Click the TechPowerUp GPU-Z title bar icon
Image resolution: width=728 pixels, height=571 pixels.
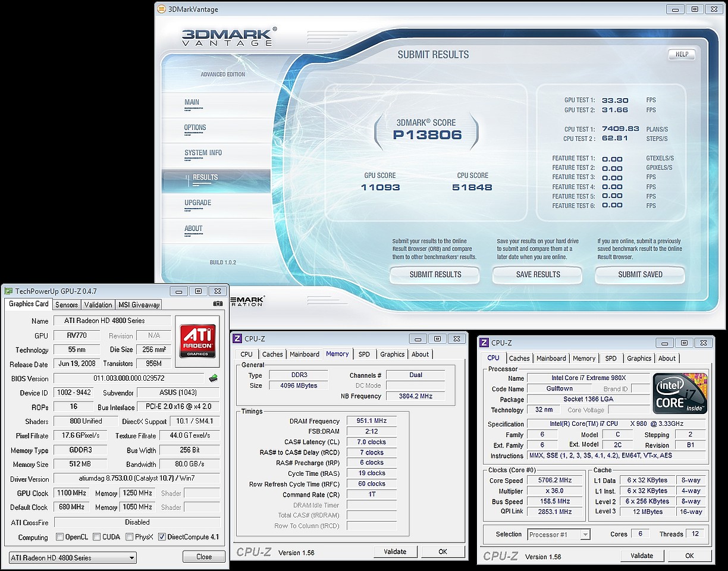[x=8, y=291]
